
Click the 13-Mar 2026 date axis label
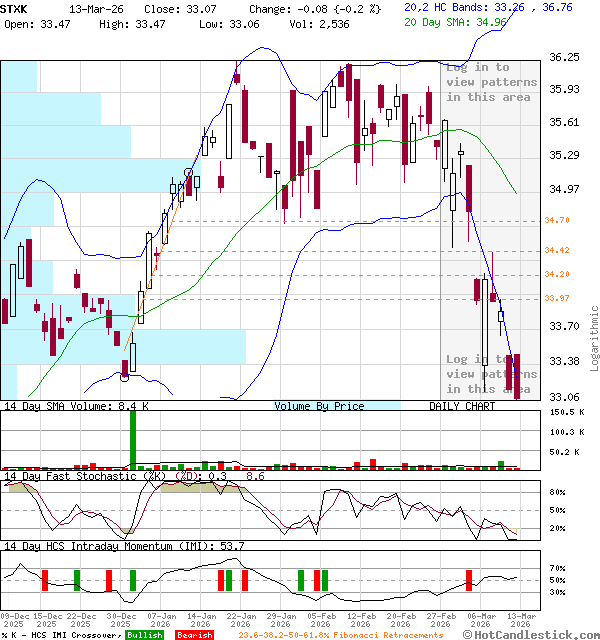coord(518,620)
